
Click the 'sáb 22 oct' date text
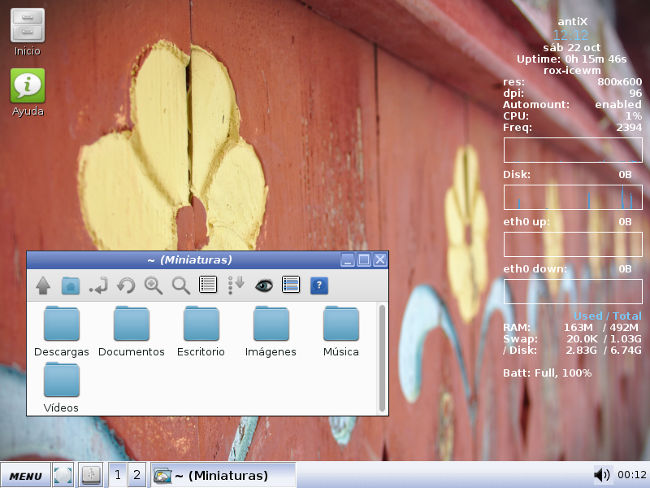click(x=572, y=48)
